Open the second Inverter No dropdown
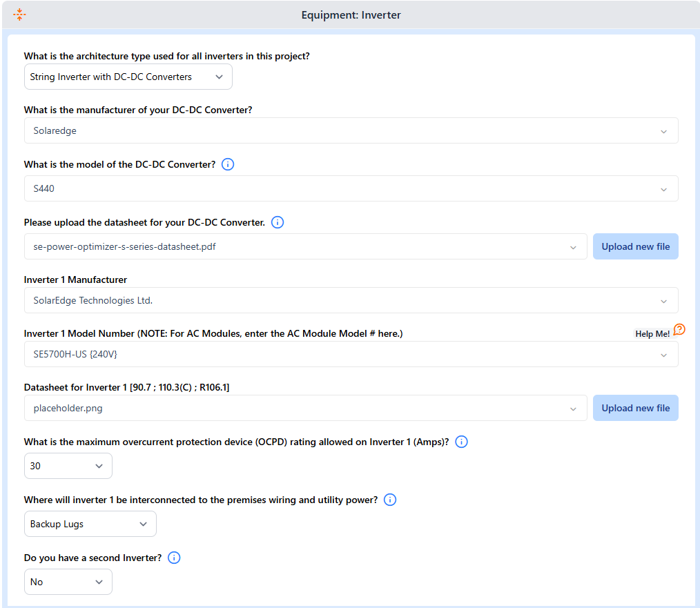 68,582
